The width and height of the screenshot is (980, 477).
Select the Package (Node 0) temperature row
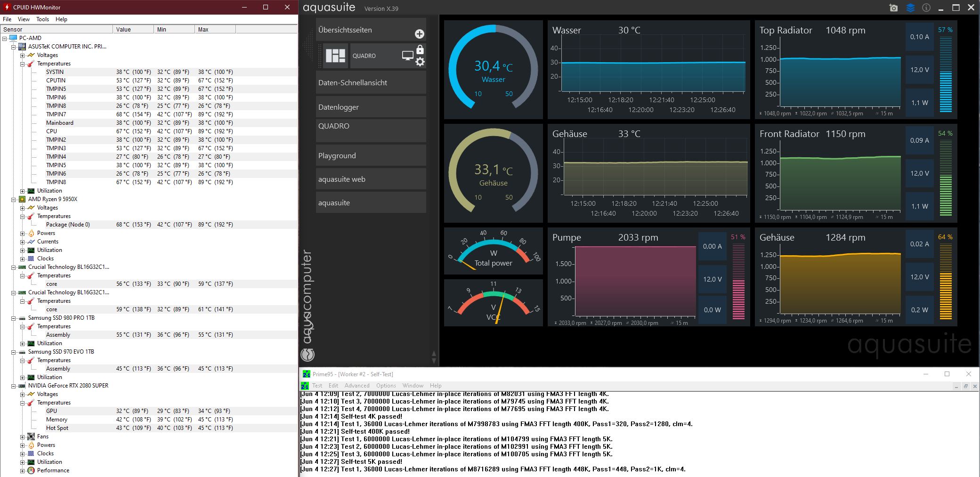148,225
